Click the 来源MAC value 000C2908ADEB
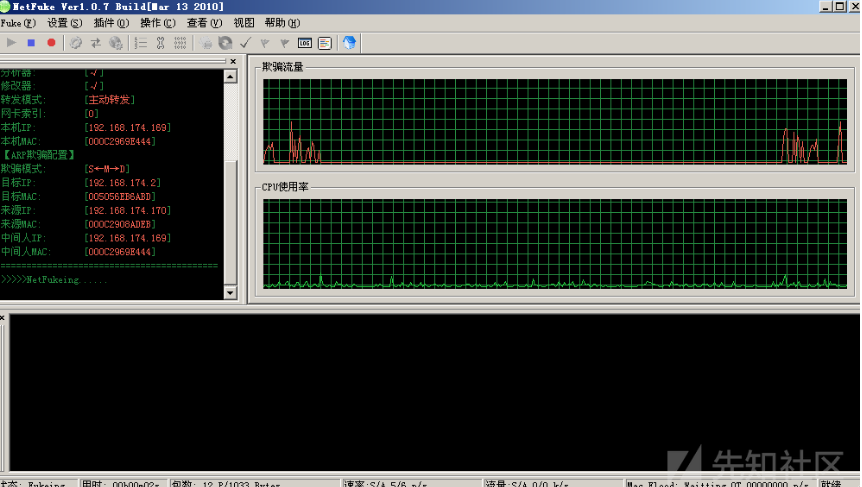 click(120, 224)
